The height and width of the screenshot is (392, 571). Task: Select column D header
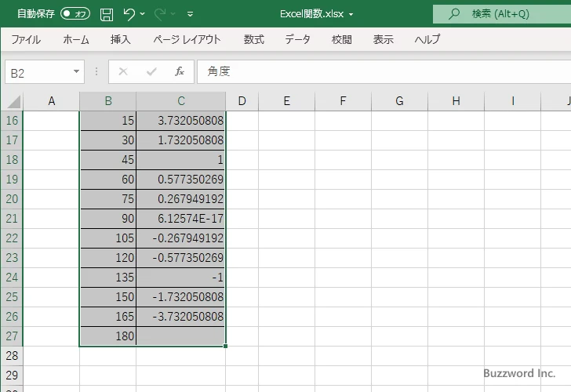coord(242,101)
